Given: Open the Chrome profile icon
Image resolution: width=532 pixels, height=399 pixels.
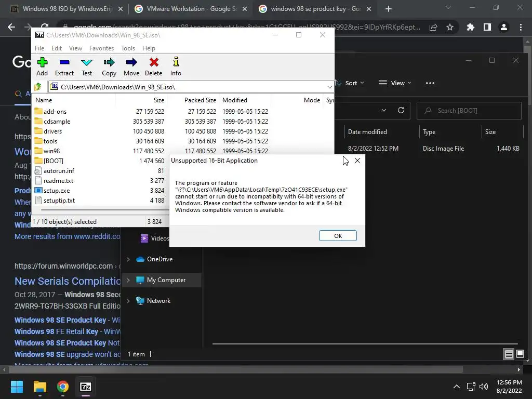Looking at the screenshot, I should click(x=504, y=27).
